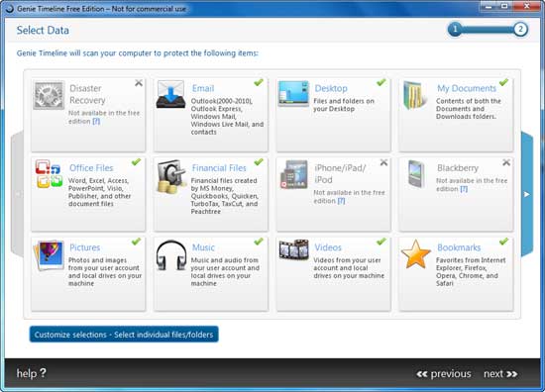
Task: Toggle the My Documents green checkmark
Action: 503,82
